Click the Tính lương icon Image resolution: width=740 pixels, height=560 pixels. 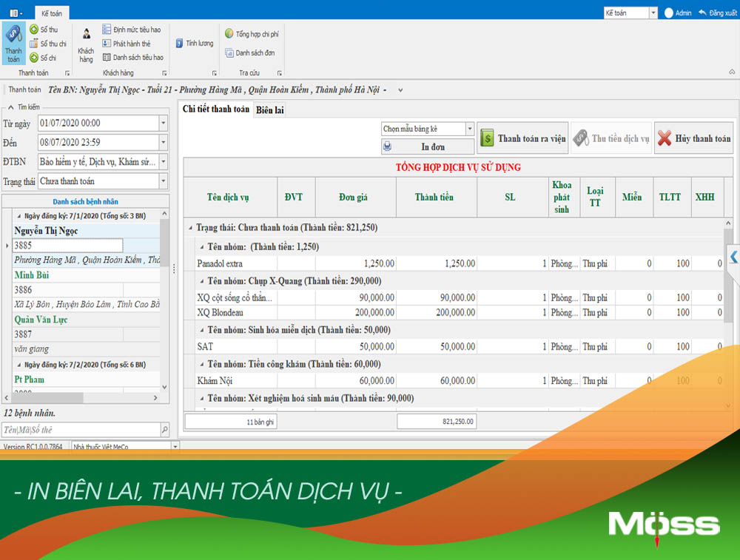point(195,44)
